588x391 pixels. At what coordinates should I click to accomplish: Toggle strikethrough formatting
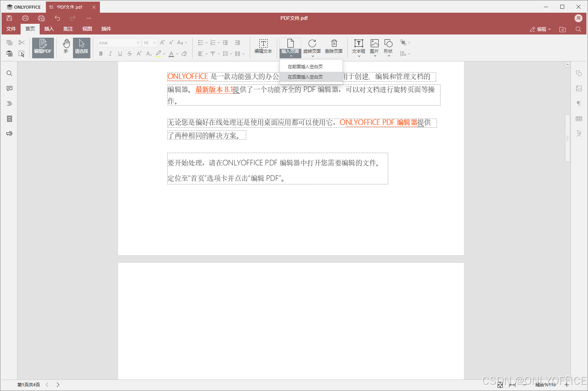tap(130, 54)
